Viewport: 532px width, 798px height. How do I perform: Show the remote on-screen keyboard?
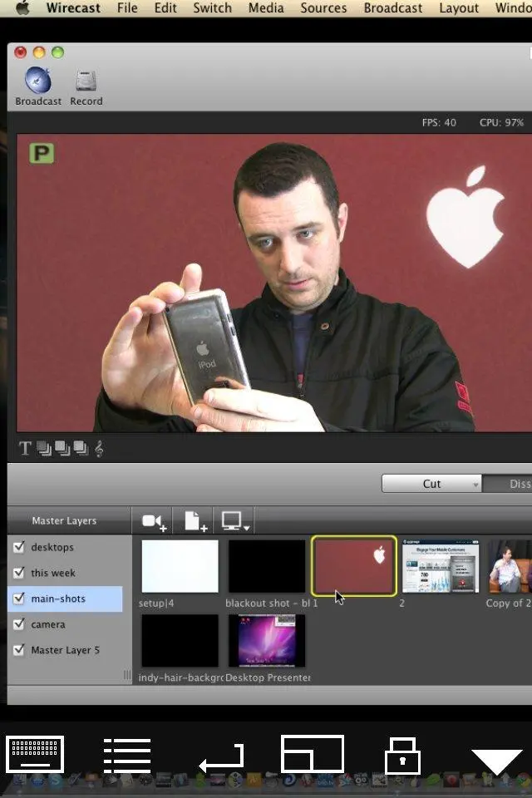coord(35,754)
